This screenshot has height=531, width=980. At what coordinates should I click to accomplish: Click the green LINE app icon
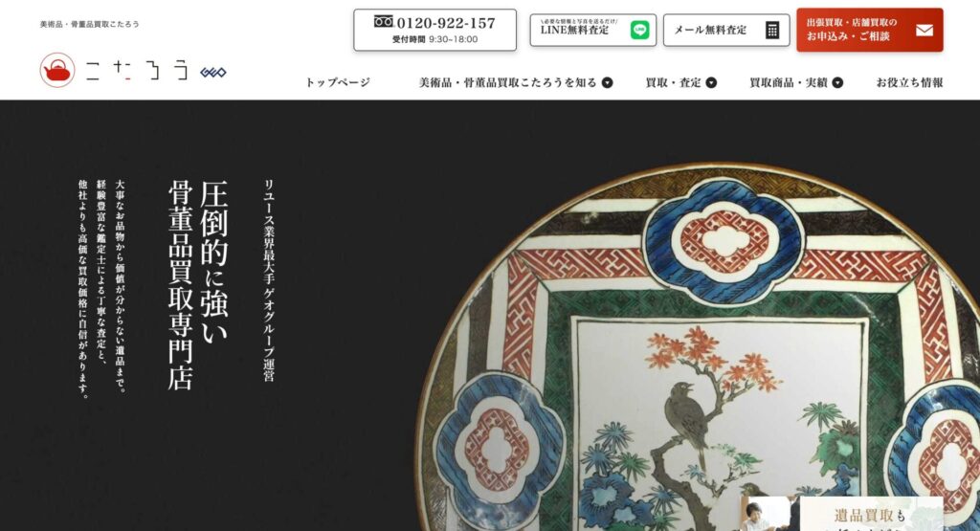[x=639, y=30]
